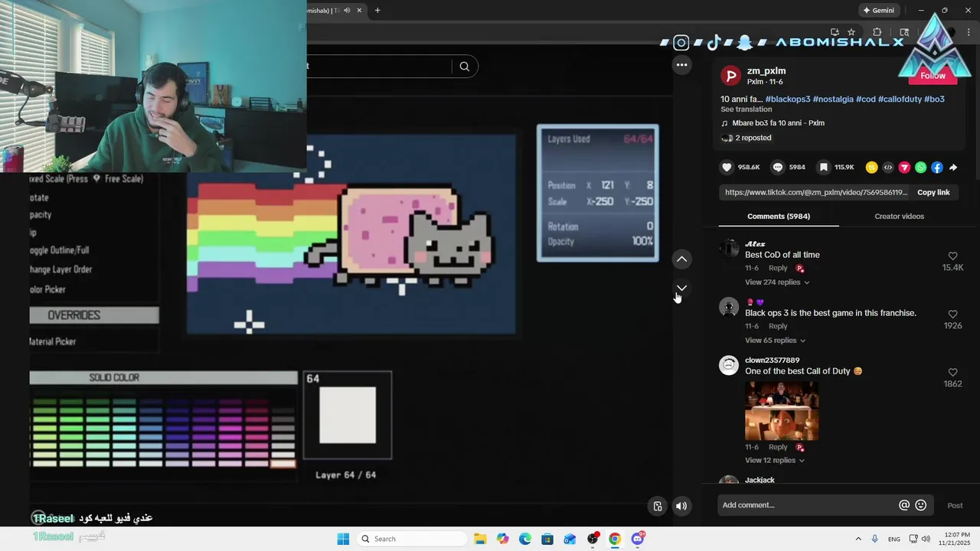The width and height of the screenshot is (980, 551).
Task: Open the #nostalgia hashtag
Action: (833, 99)
